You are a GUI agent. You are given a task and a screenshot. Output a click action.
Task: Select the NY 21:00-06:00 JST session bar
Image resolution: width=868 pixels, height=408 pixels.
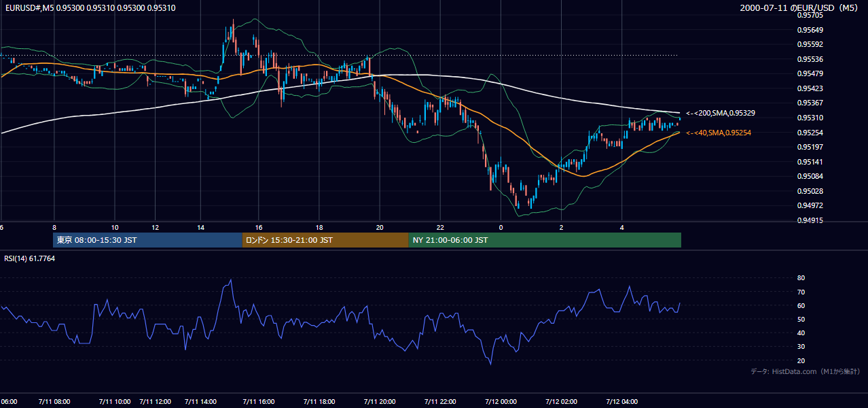point(545,240)
